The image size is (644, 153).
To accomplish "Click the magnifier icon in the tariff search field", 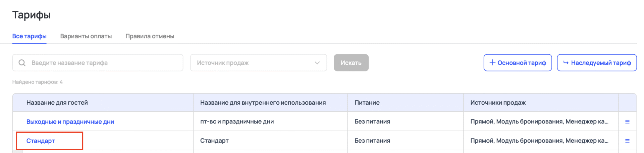I will coord(22,63).
